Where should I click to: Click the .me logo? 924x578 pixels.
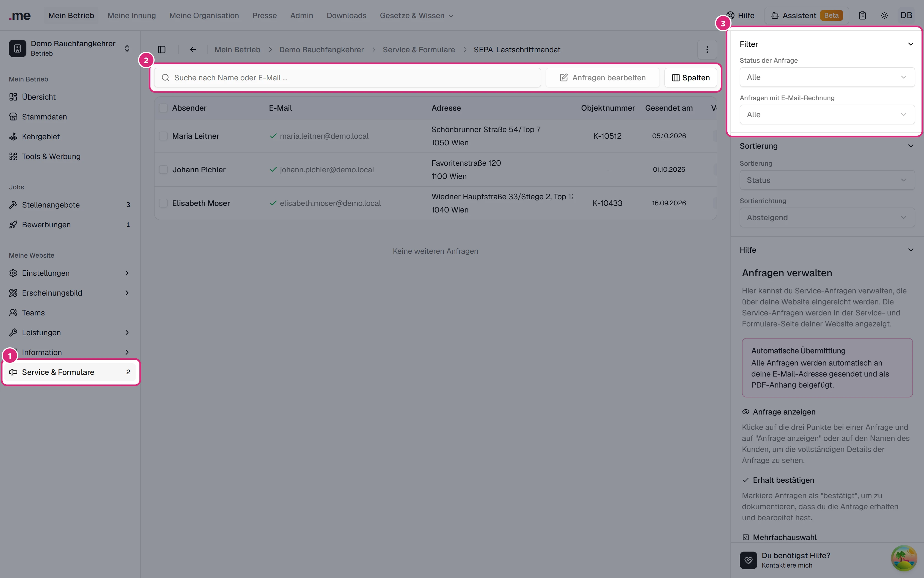click(20, 16)
